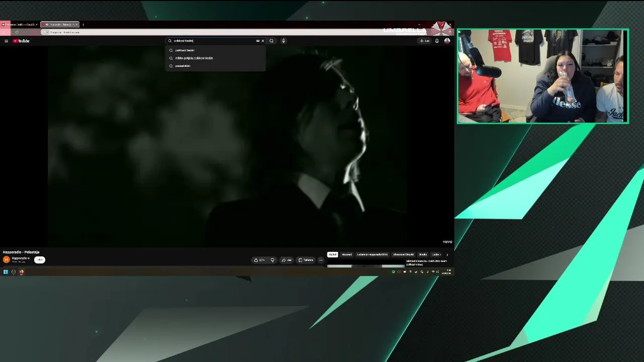Select the first search suggestion in the dropdown
Image resolution: width=644 pixels, height=362 pixels.
215,50
